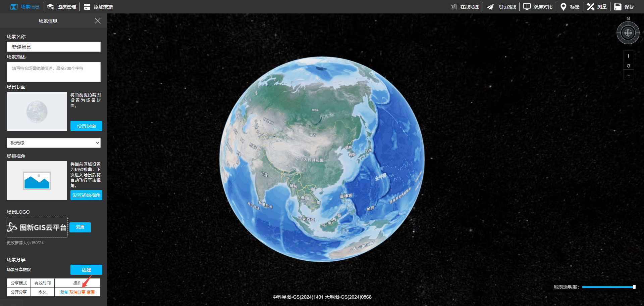Click the scene name input field
Screen dimensions: 644x306
point(54,47)
